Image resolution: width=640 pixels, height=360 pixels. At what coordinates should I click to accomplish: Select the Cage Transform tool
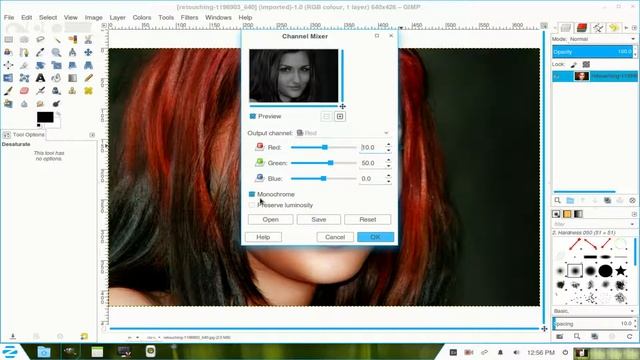point(24,78)
